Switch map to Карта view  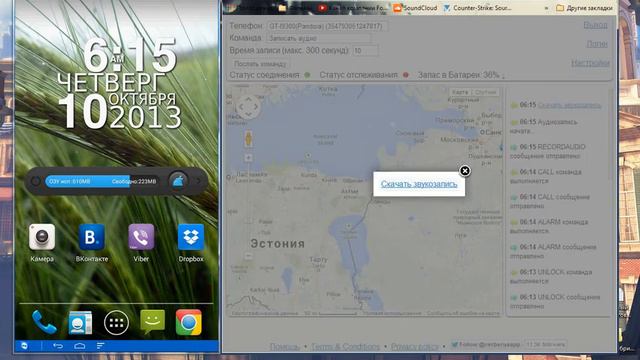click(x=460, y=92)
